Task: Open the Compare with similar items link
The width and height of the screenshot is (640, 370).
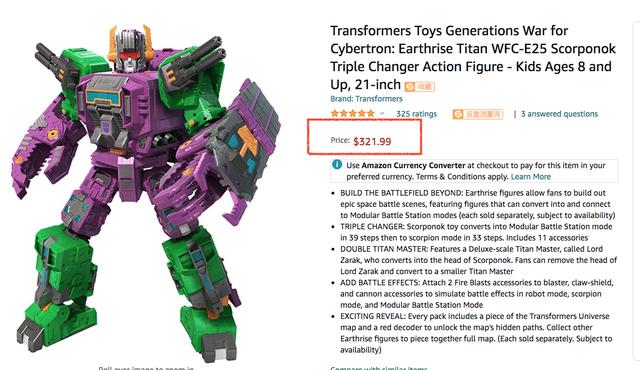Action: (x=378, y=368)
